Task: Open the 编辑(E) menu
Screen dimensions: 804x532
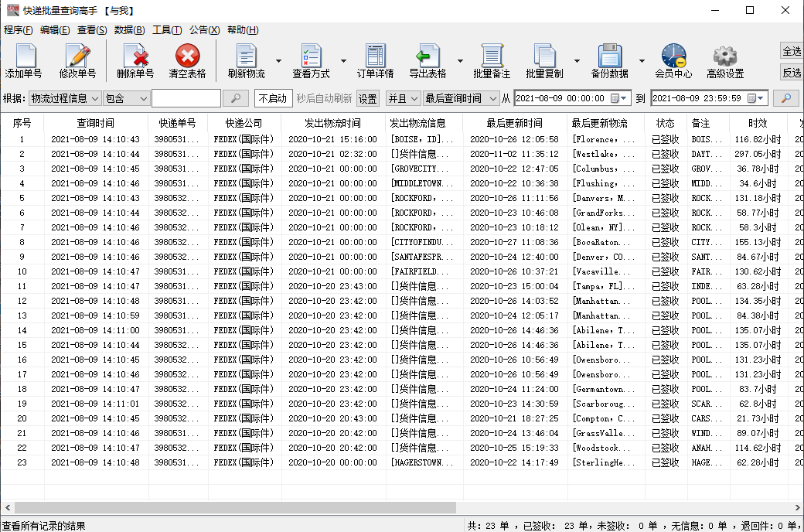Action: coord(54,29)
